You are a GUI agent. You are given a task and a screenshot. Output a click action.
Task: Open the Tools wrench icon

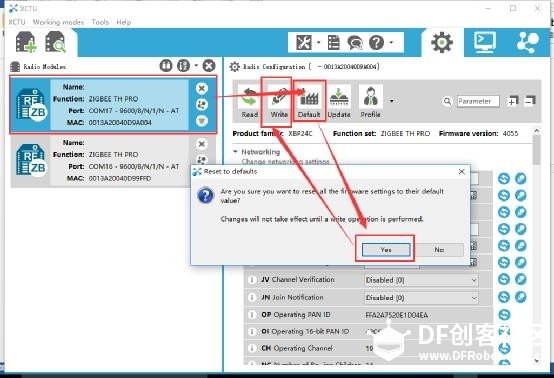tap(303, 43)
